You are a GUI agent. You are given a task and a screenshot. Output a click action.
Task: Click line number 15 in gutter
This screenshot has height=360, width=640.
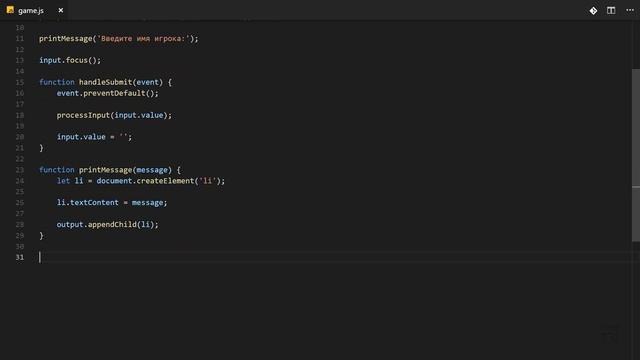(x=20, y=82)
